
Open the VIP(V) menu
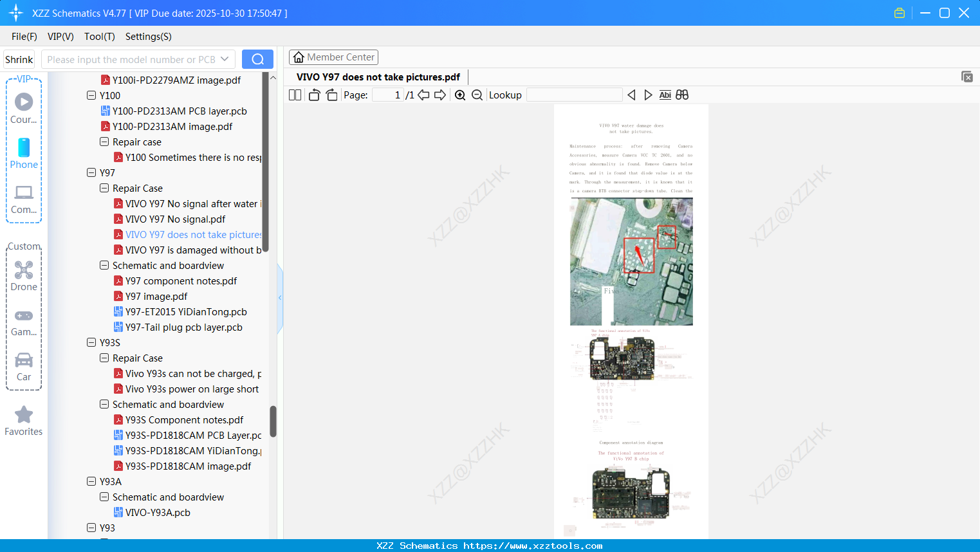point(60,37)
